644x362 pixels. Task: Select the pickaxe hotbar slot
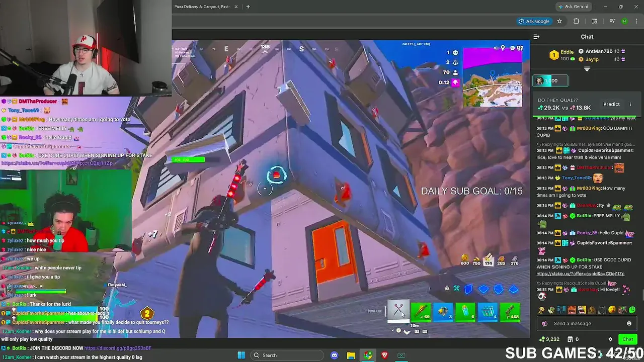tap(398, 310)
